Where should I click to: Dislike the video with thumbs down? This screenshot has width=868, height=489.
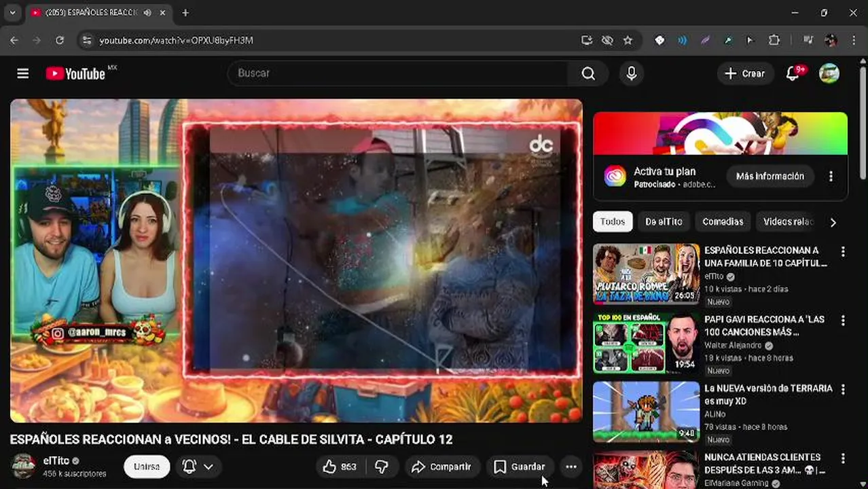click(382, 467)
